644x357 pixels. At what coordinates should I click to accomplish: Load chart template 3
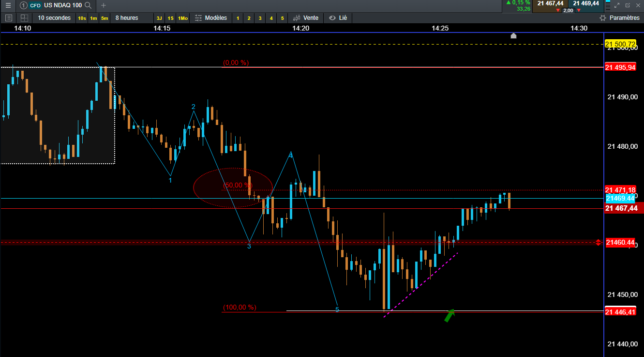pos(260,18)
